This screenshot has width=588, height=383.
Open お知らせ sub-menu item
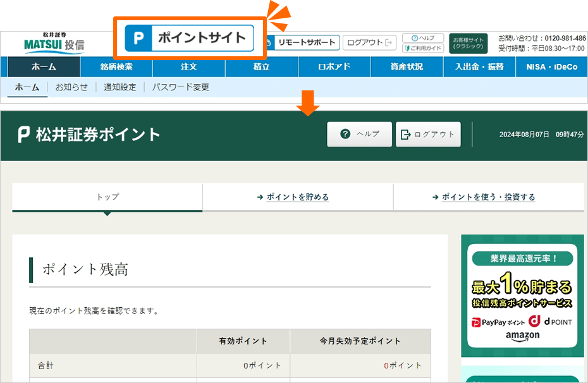[x=71, y=87]
